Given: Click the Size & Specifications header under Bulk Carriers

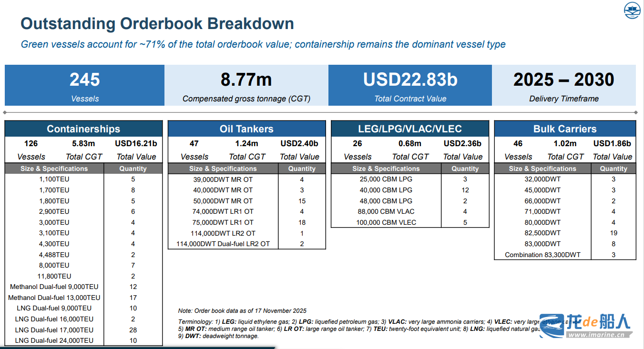Looking at the screenshot, I should (542, 169).
